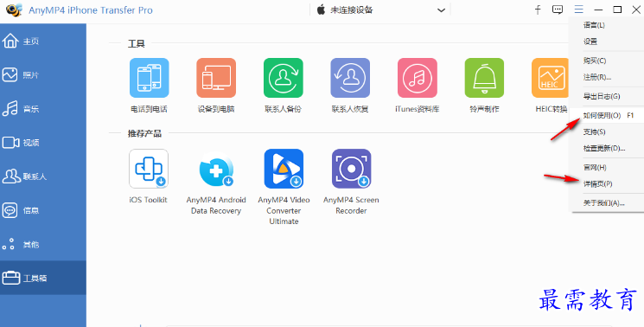Open the HEIC转换 converter tool
The image size is (644, 327).
click(551, 78)
